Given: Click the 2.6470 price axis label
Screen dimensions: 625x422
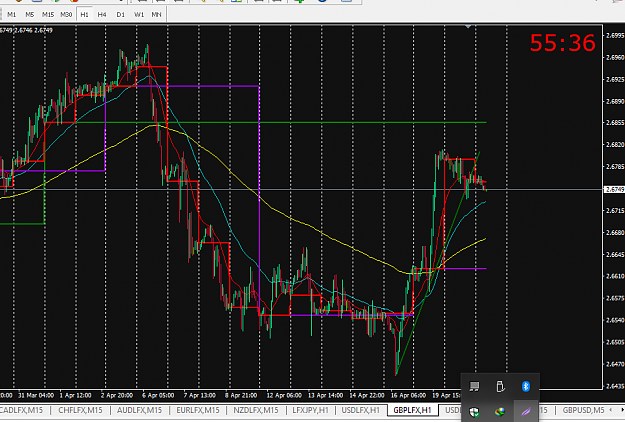Looking at the screenshot, I should (615, 364).
